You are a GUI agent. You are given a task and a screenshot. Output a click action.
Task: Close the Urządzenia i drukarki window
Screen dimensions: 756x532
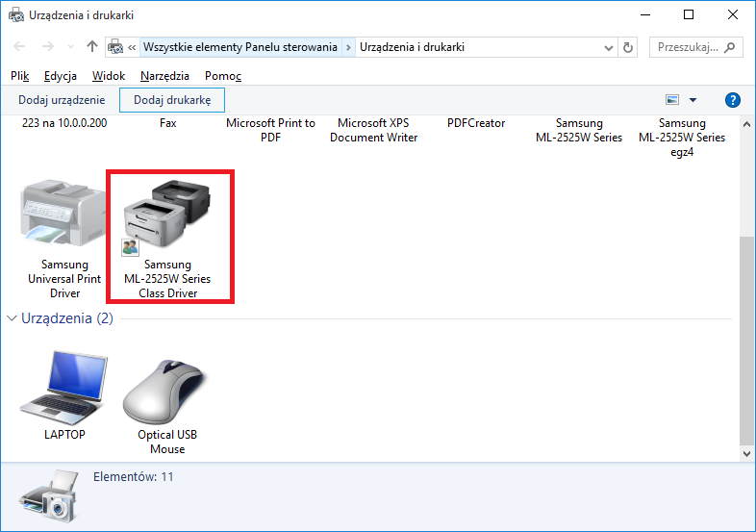click(x=733, y=15)
